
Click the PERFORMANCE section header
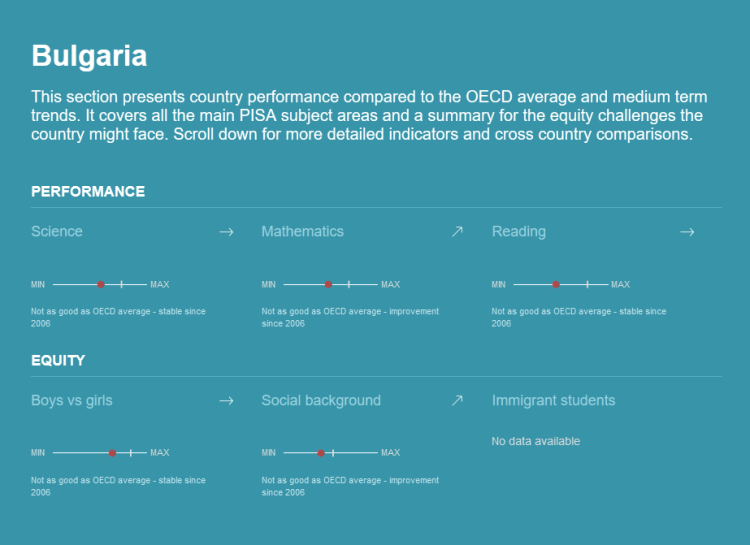(88, 191)
